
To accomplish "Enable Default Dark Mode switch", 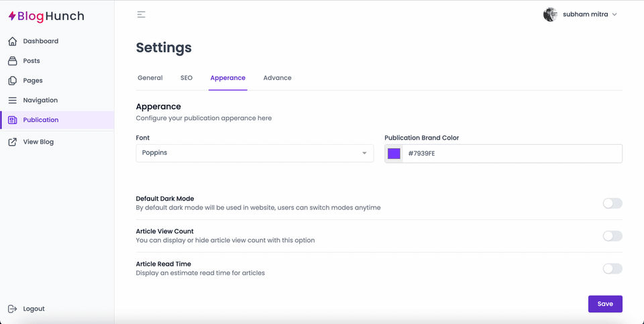I will [612, 203].
